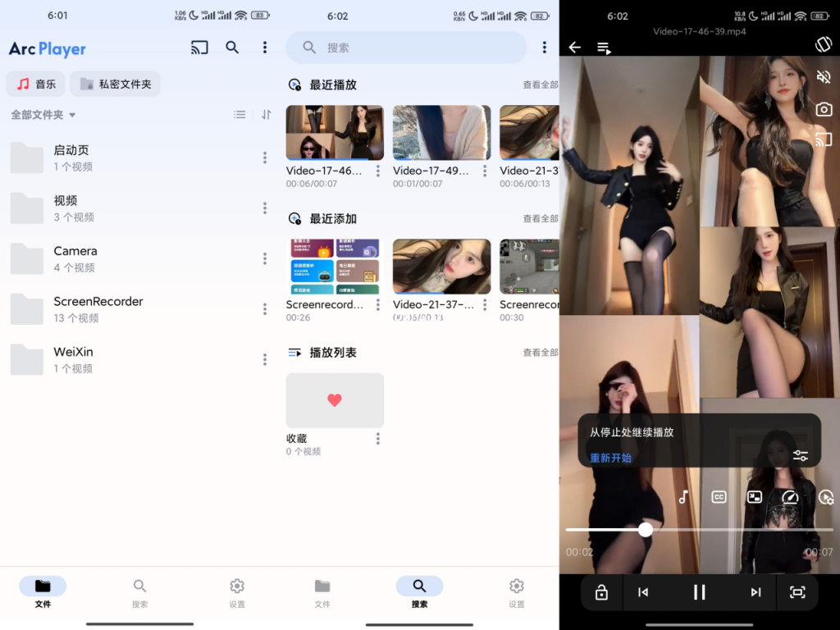
Task: Open more options for 视频 folder
Action: coord(265,208)
